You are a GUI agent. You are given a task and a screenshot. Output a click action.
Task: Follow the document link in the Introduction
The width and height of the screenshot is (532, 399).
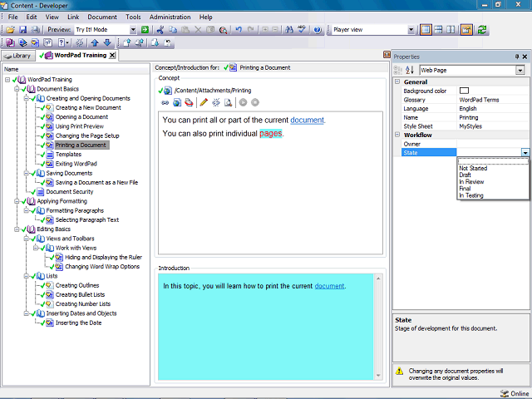329,286
